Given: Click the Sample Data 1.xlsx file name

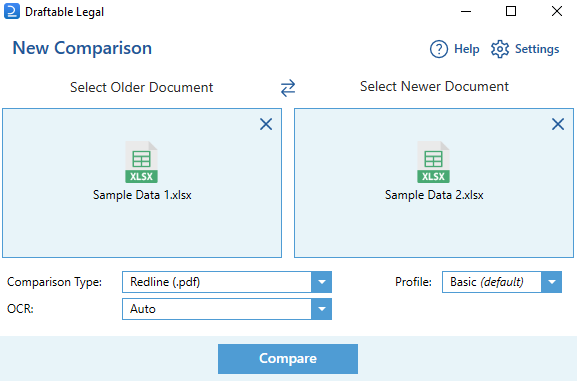Looking at the screenshot, I should (142, 195).
